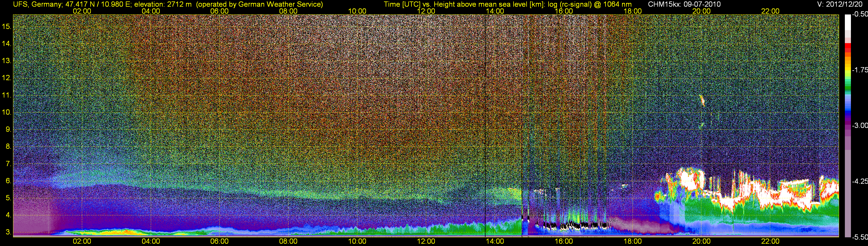Viewport: 868px width, 246px height.
Task: Click the height axis label '14.'
Action: point(7,43)
